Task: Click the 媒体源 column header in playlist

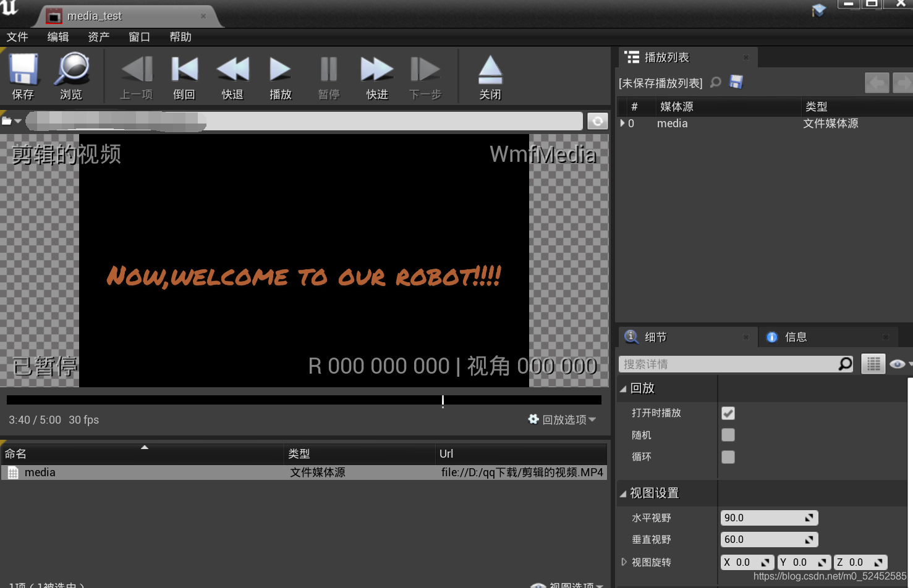Action: 728,107
